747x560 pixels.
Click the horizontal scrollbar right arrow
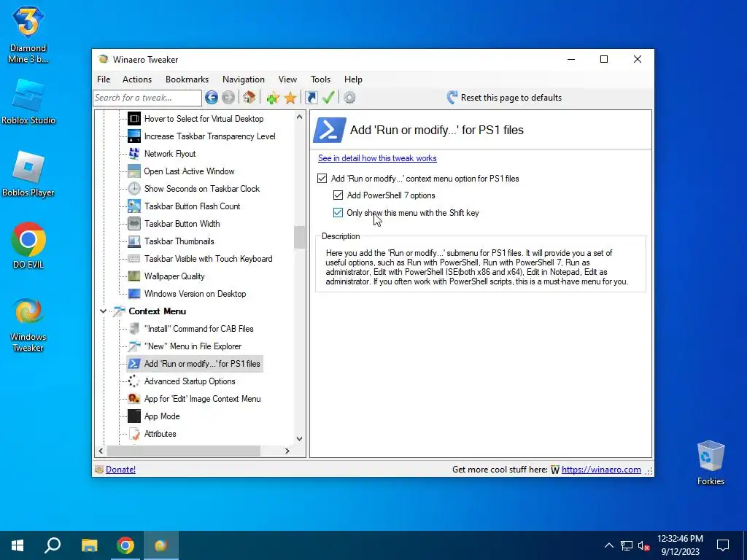click(287, 451)
